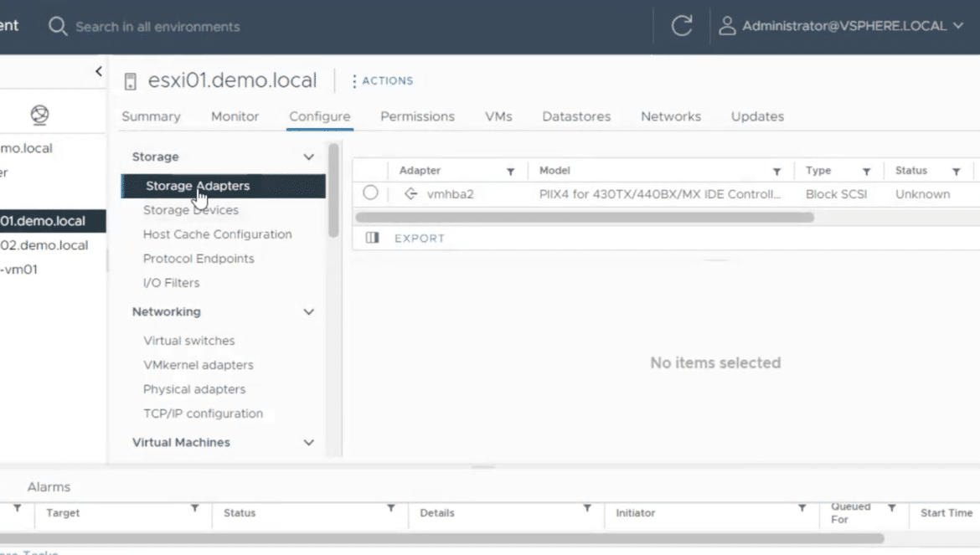The width and height of the screenshot is (980, 555).
Task: Filter the Queued For column
Action: (892, 508)
